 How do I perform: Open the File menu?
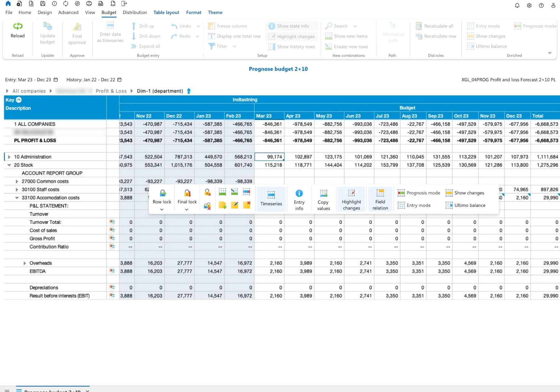point(9,12)
